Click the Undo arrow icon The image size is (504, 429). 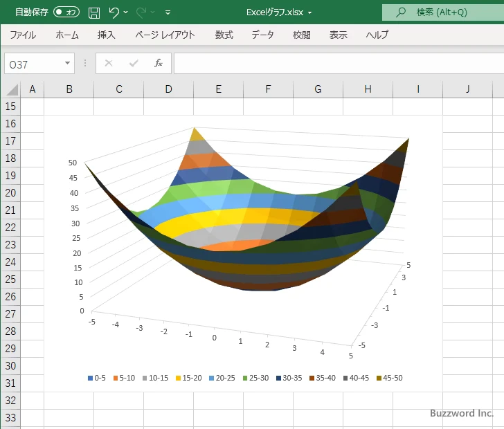click(114, 12)
